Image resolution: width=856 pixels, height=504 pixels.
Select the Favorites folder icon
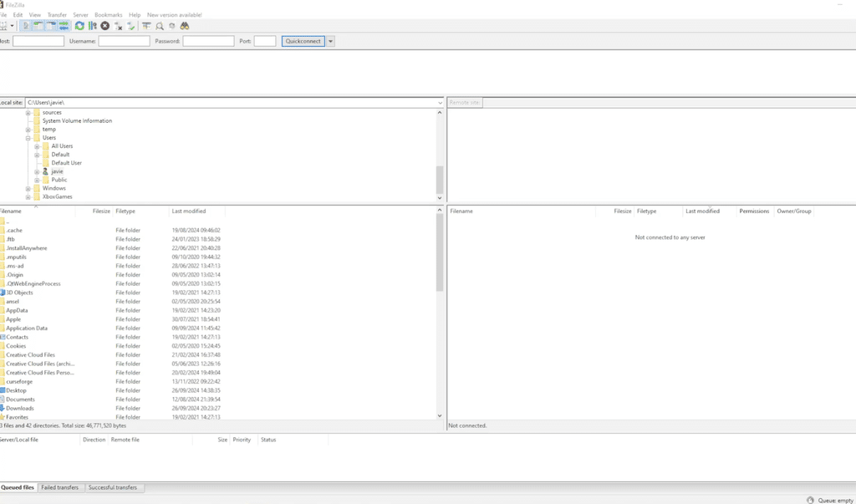(3, 417)
